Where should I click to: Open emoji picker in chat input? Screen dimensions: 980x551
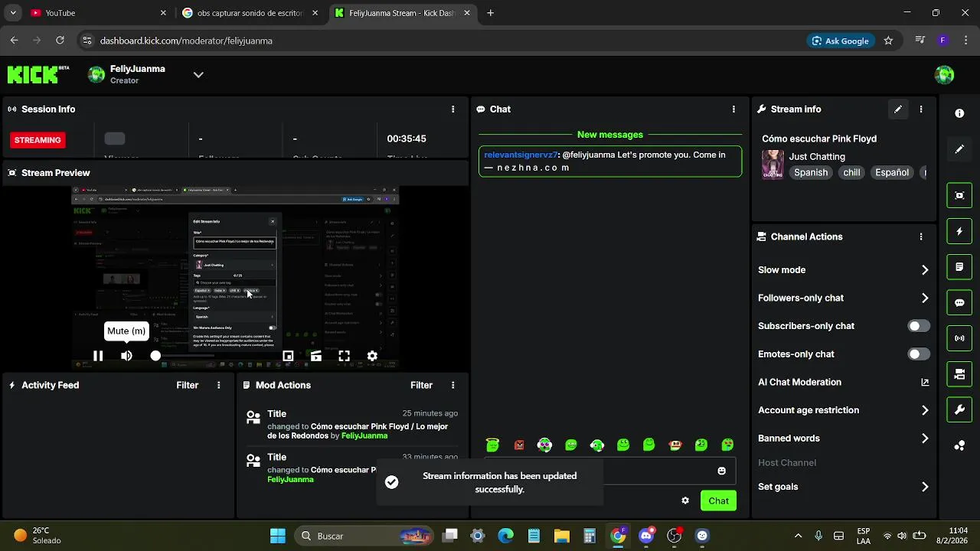(x=721, y=471)
